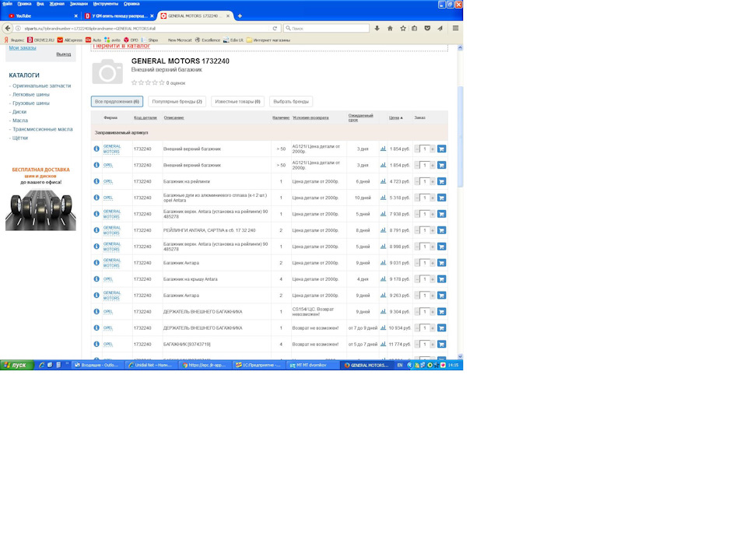Reload page using address bar refresh icon

pos(275,28)
